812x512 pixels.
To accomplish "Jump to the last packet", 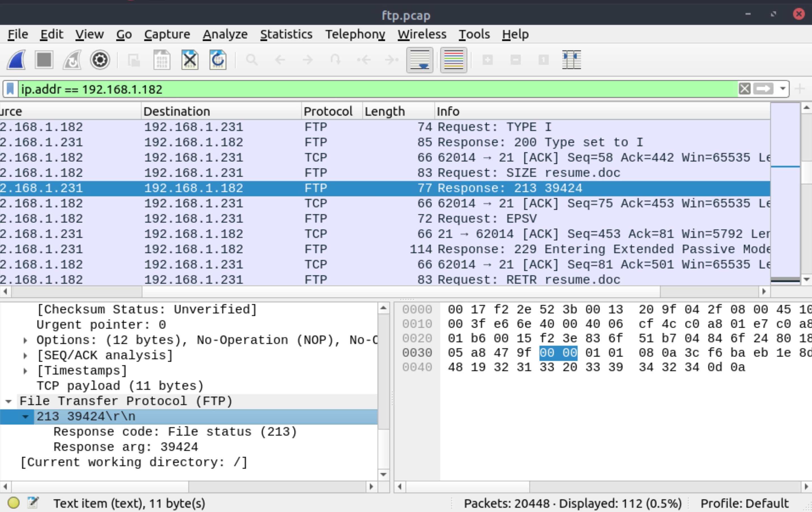I will click(392, 60).
